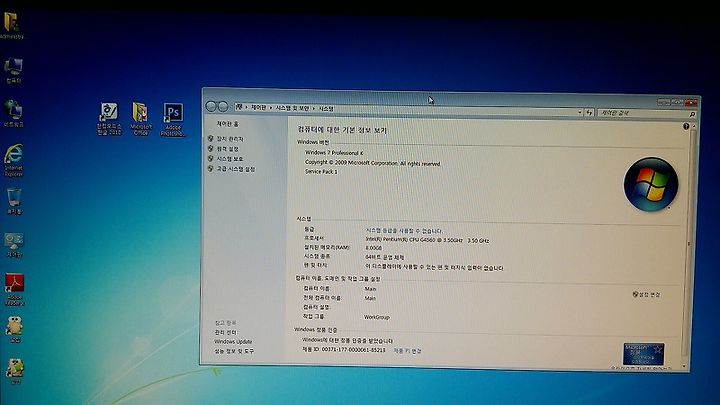Open upper owl mascot desktop icon
720x405 pixels.
15,329
